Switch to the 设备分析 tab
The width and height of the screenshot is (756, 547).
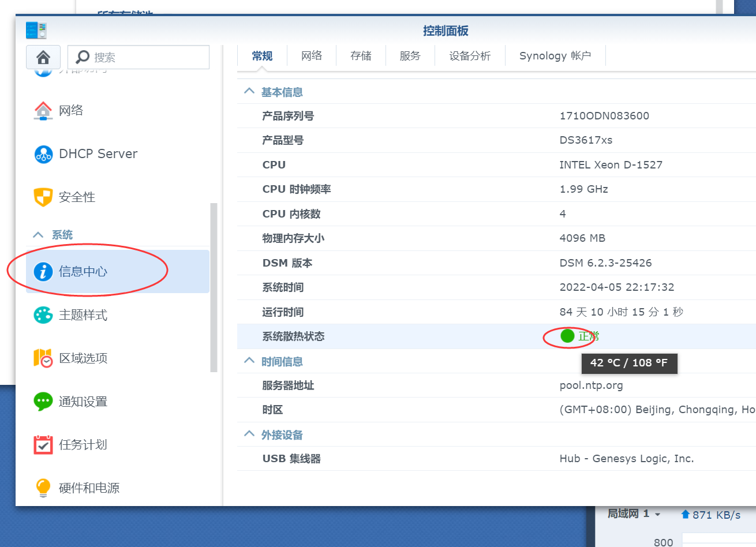[470, 56]
